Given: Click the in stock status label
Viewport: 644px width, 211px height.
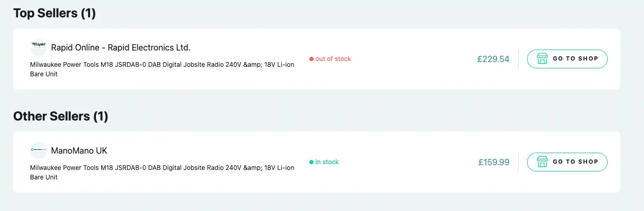Looking at the screenshot, I should pos(327,162).
